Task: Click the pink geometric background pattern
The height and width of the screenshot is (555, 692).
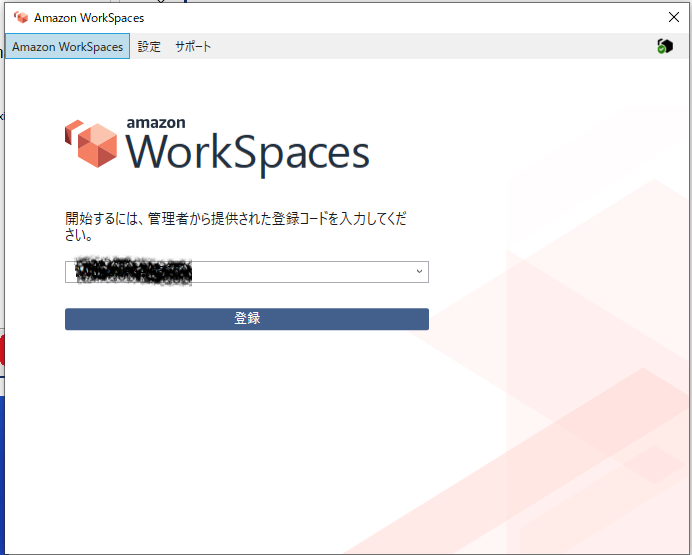Action: [580, 400]
